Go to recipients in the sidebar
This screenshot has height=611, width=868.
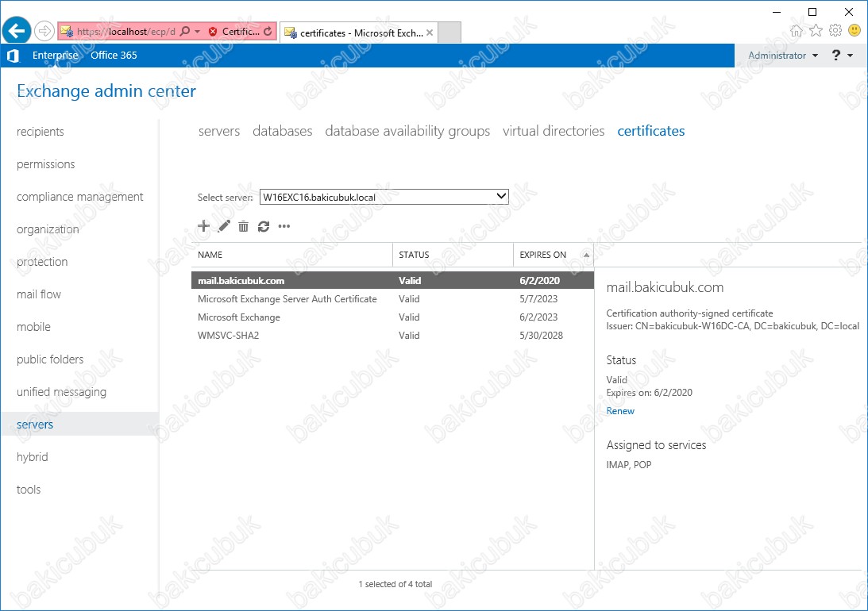click(40, 132)
